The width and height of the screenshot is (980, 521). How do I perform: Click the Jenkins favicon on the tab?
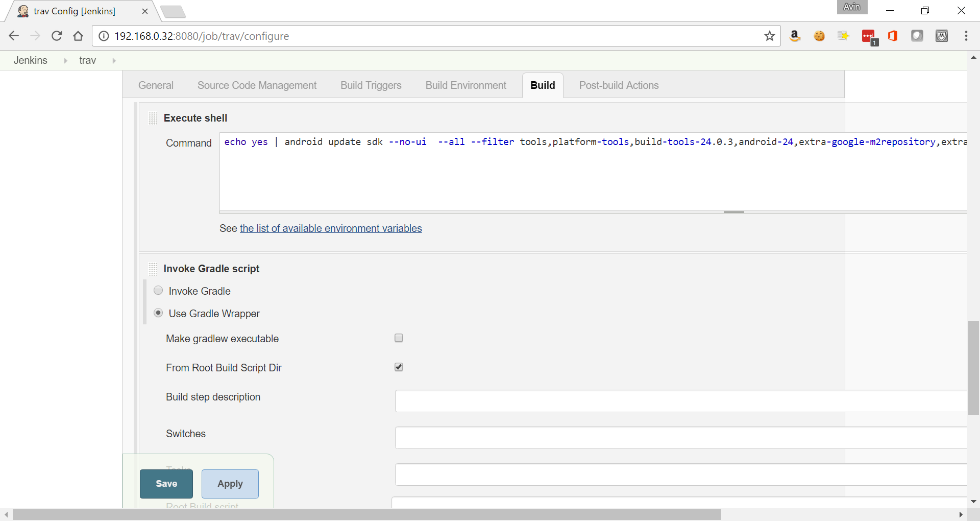click(23, 11)
